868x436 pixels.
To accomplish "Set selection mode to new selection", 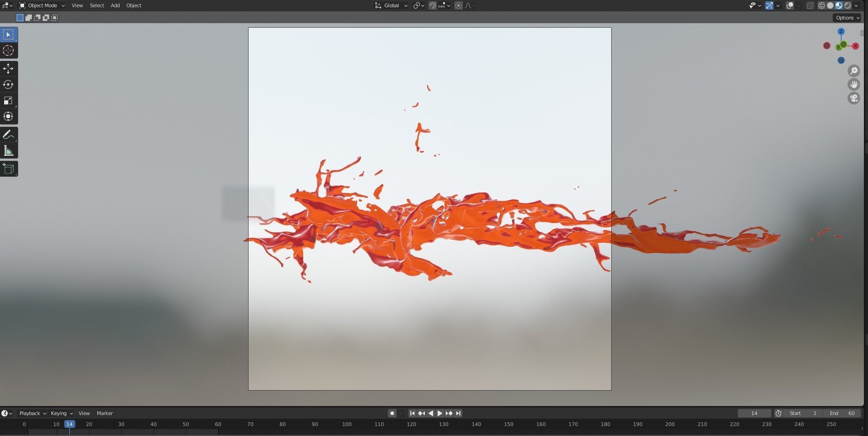I will pos(20,18).
